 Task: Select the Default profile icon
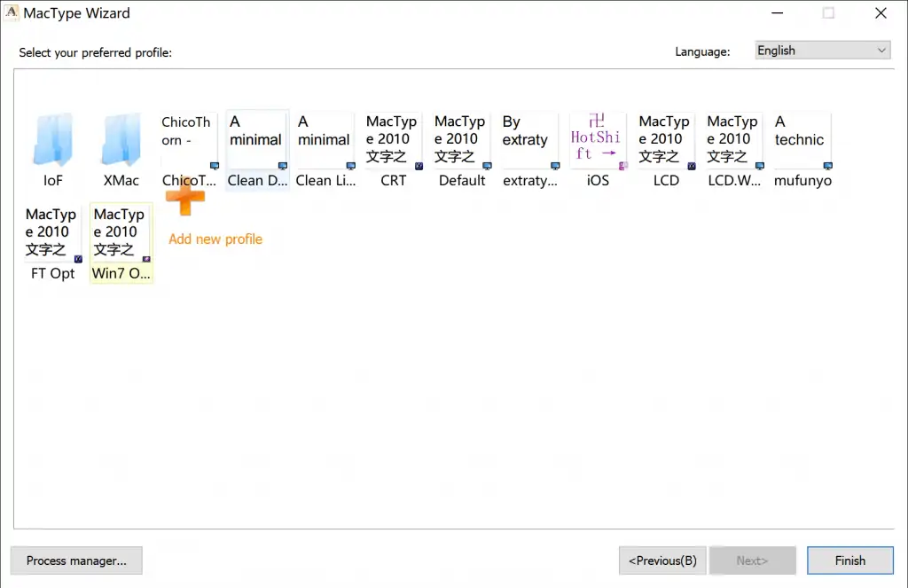click(460, 137)
